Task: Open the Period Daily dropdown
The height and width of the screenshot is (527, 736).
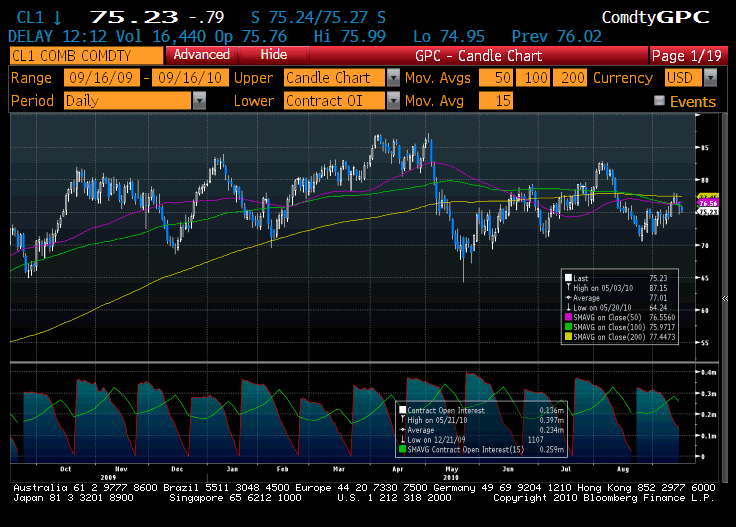Action: [199, 101]
